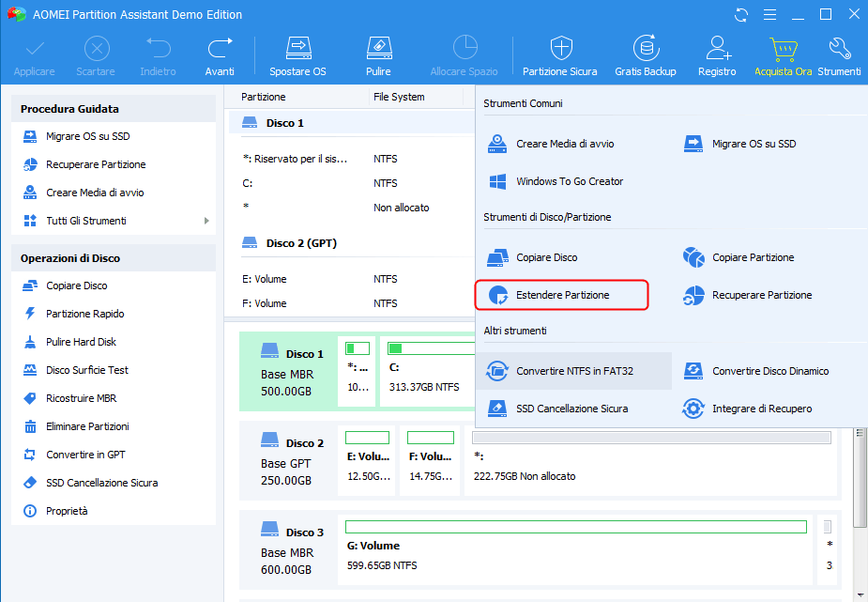Click the C: 313.37GB NTFS partition block

tap(428, 372)
